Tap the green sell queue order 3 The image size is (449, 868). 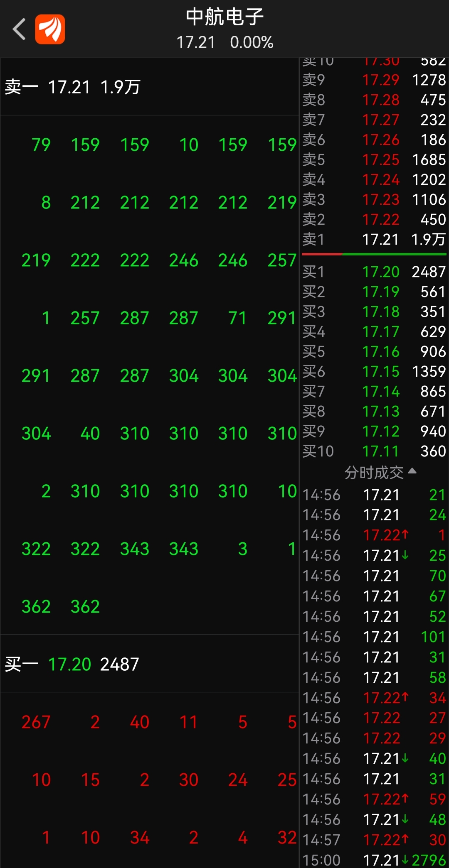(x=243, y=549)
